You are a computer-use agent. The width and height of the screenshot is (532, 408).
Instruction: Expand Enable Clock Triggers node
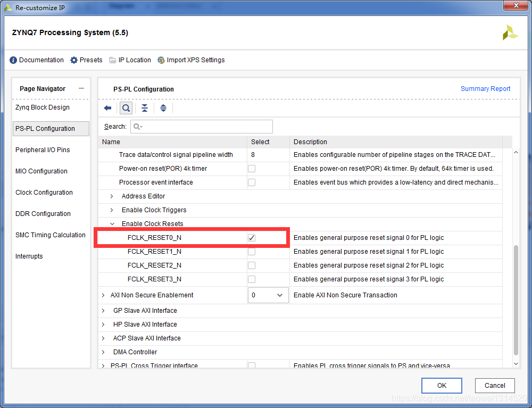point(112,210)
